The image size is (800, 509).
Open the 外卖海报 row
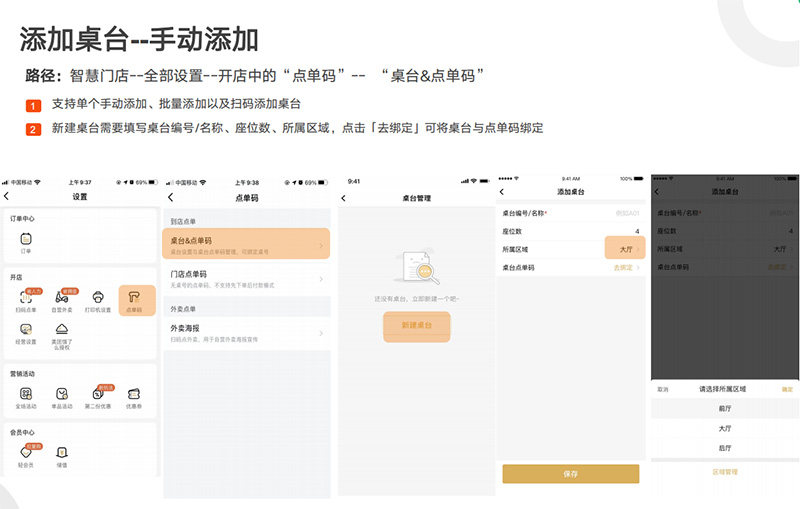[247, 333]
